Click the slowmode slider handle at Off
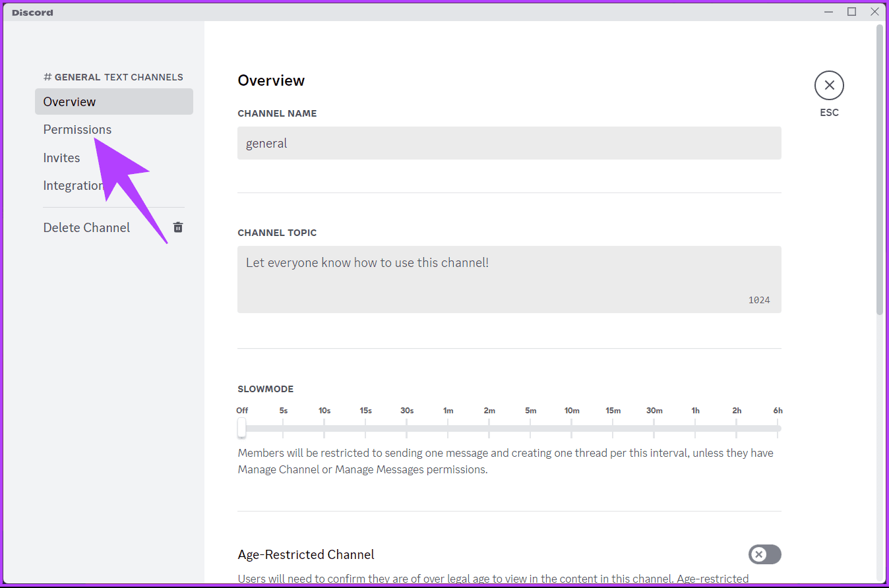This screenshot has height=588, width=889. click(x=242, y=428)
